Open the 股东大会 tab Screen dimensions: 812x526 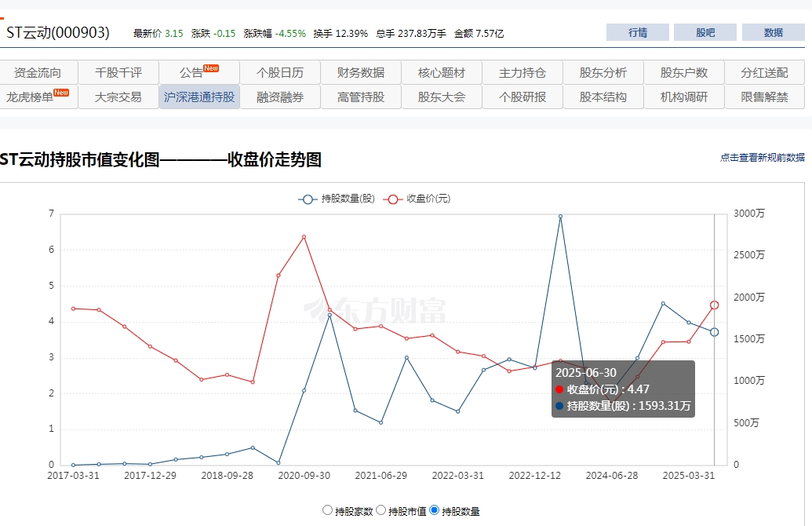point(442,97)
